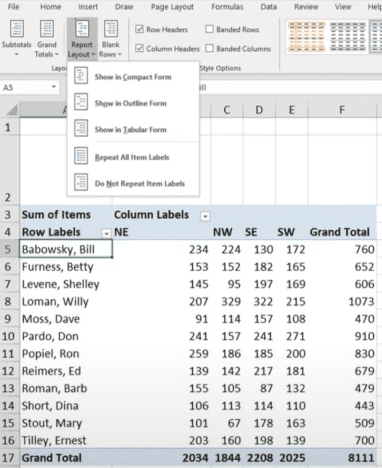Choose Show in Compact Form icon

tap(81, 76)
